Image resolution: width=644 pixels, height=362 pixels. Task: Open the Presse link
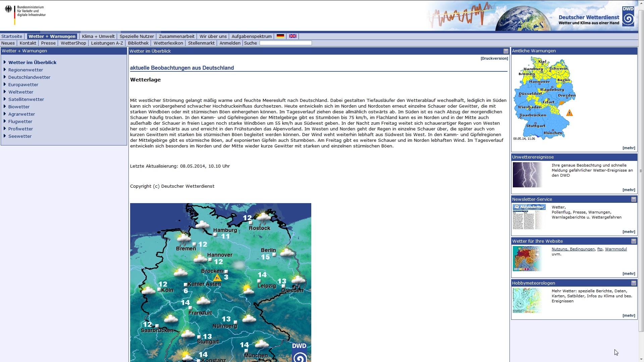(x=48, y=43)
